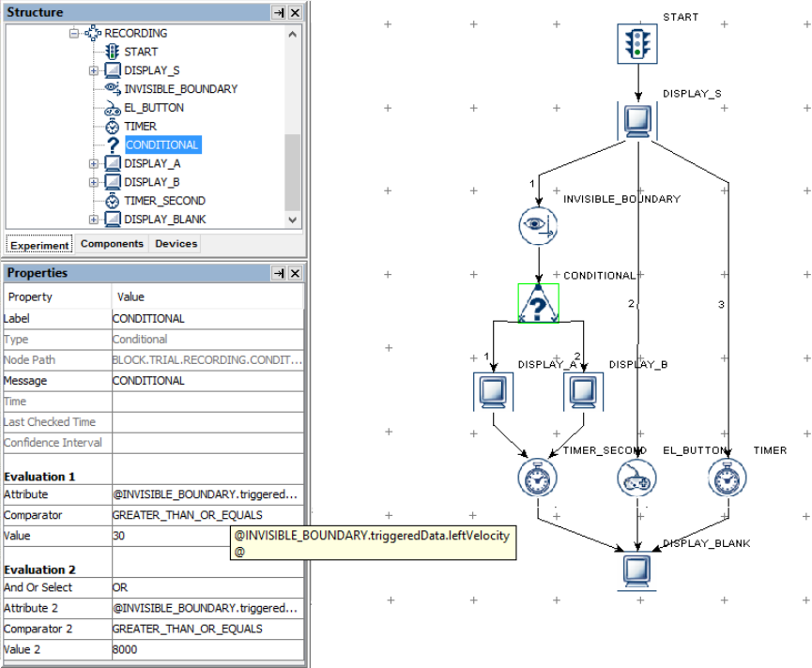The image size is (812, 668).
Task: Select the CONDITIONAL row in the tree
Action: [162, 144]
